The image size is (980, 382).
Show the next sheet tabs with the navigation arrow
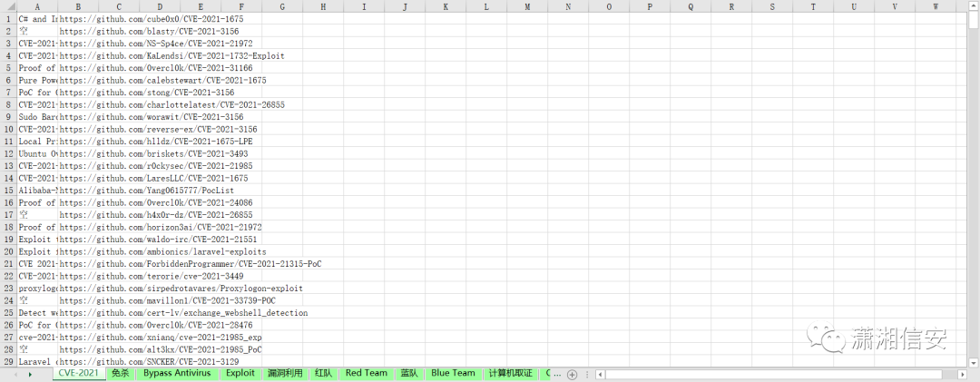pyautogui.click(x=29, y=374)
